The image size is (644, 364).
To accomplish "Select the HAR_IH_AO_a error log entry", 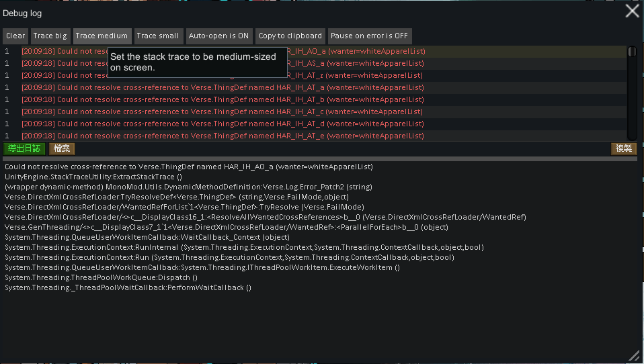I will 356,51.
